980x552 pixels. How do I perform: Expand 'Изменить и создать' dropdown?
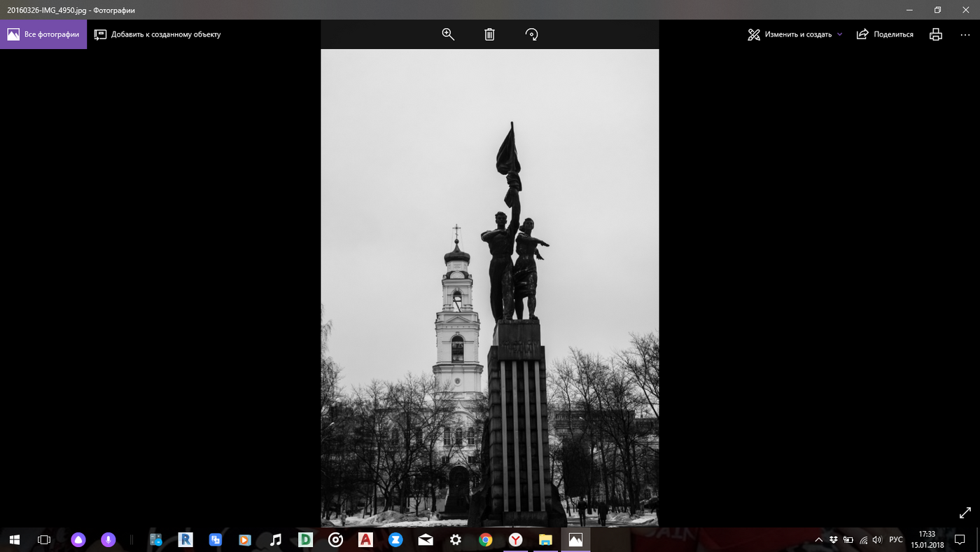795,34
